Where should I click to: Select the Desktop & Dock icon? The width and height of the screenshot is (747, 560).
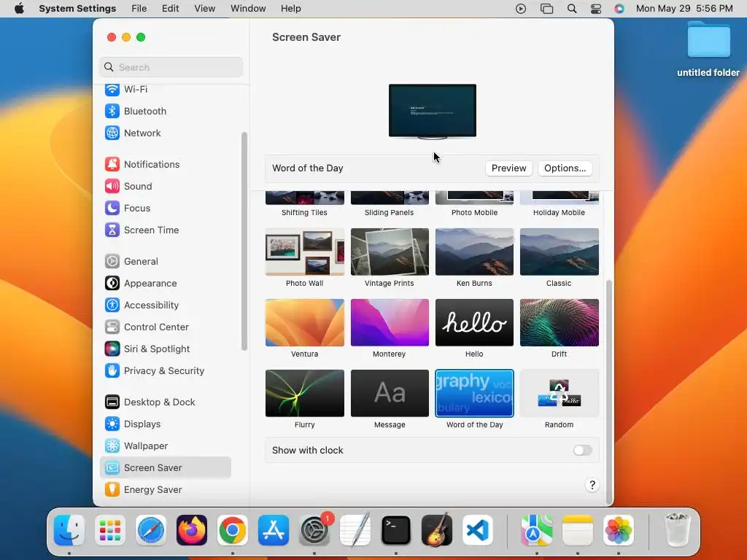pyautogui.click(x=112, y=402)
